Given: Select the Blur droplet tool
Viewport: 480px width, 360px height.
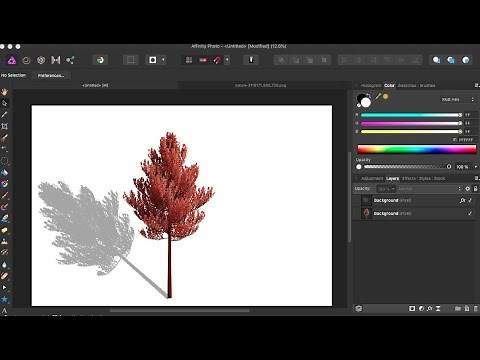Looking at the screenshot, I should click(4, 265).
